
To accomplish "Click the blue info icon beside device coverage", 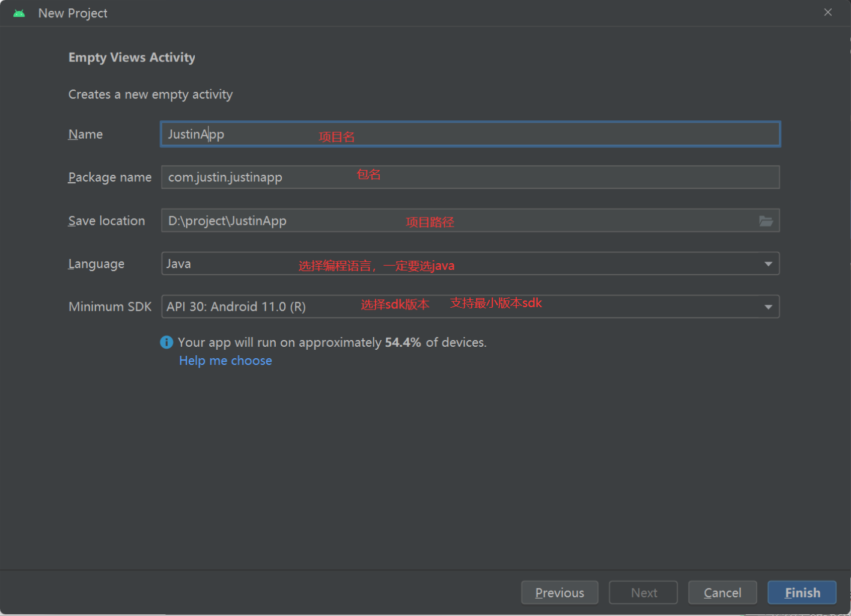I will coord(166,343).
